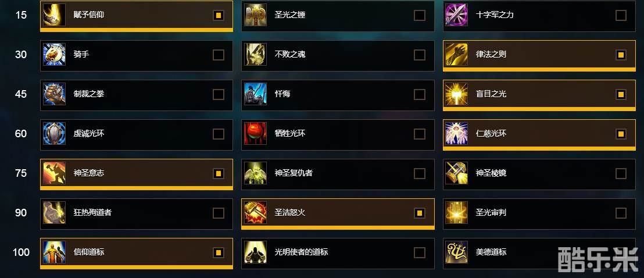Screen dimensions: 644x278
Task: Click the 美德道标 talent icon
Action: point(457,252)
